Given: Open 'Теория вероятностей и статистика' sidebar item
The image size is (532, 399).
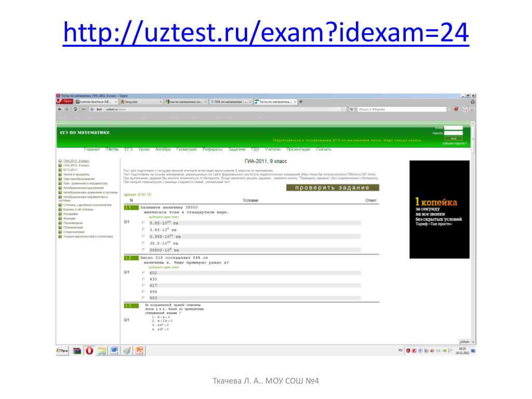Looking at the screenshot, I should click(x=88, y=236).
